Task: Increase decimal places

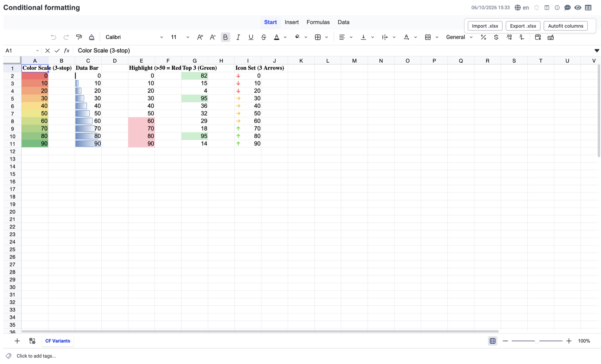Action: (x=509, y=37)
